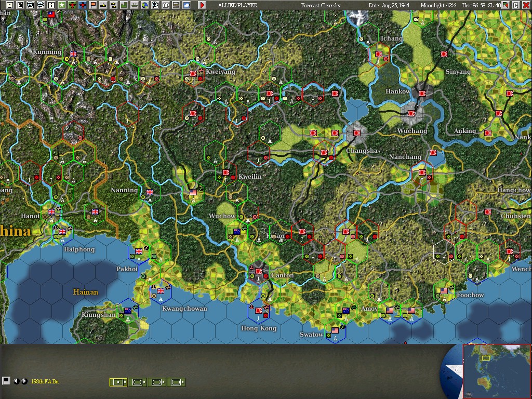Image resolution: width=532 pixels, height=399 pixels.
Task: Click the save game disk icon
Action: (x=10, y=5)
